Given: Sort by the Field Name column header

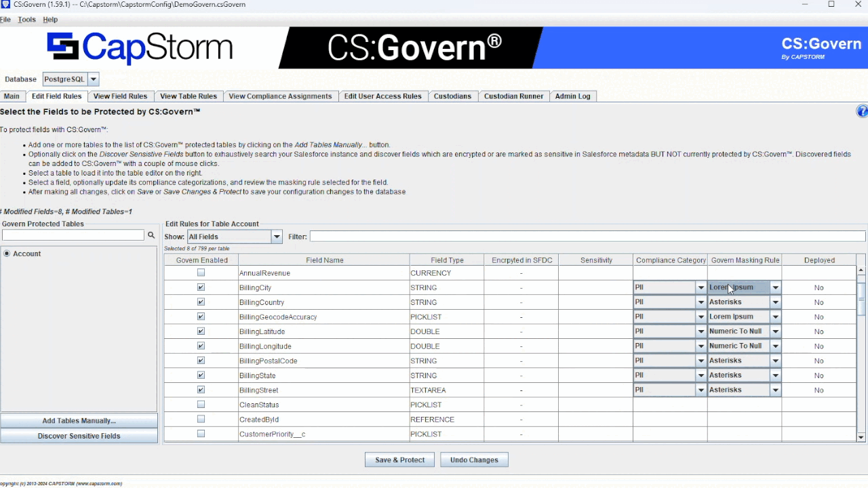Looking at the screenshot, I should (x=324, y=260).
